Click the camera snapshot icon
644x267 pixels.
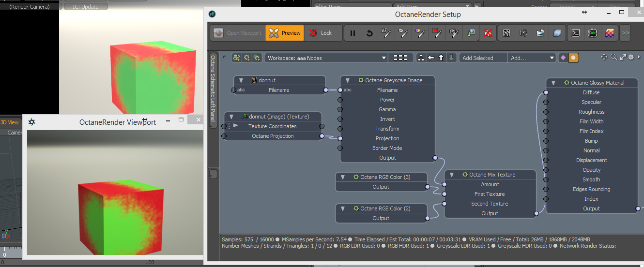[x=523, y=33]
